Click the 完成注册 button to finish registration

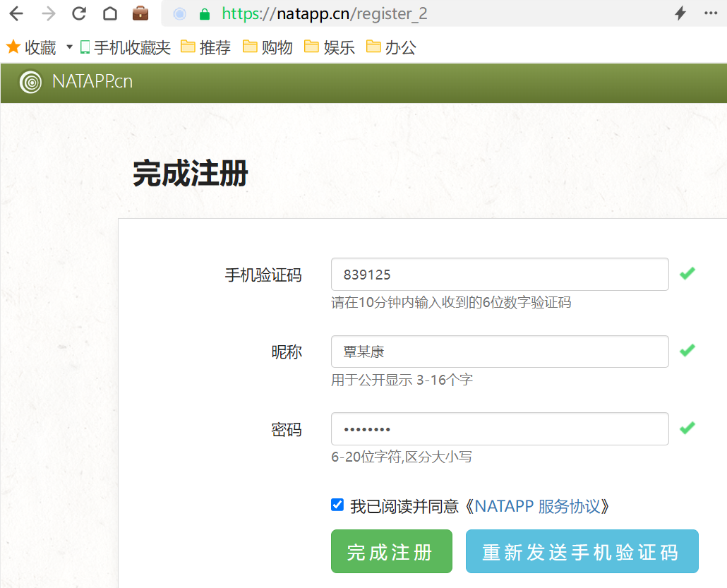coord(391,551)
